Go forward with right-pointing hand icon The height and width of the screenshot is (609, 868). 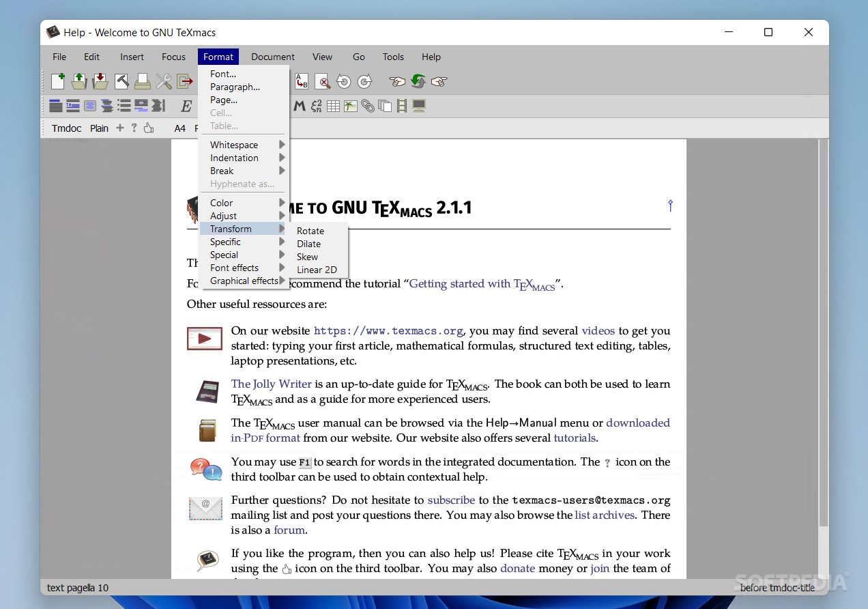(439, 81)
